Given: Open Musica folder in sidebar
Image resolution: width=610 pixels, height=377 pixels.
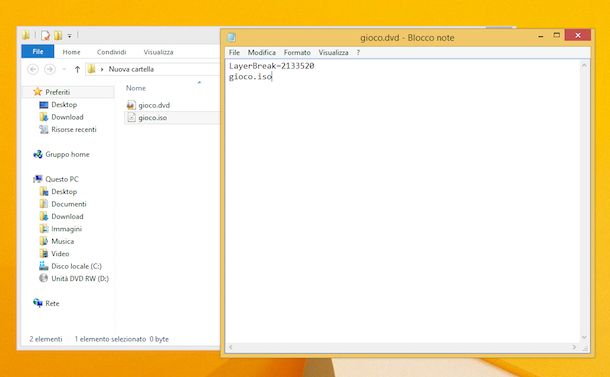Looking at the screenshot, I should click(x=63, y=242).
